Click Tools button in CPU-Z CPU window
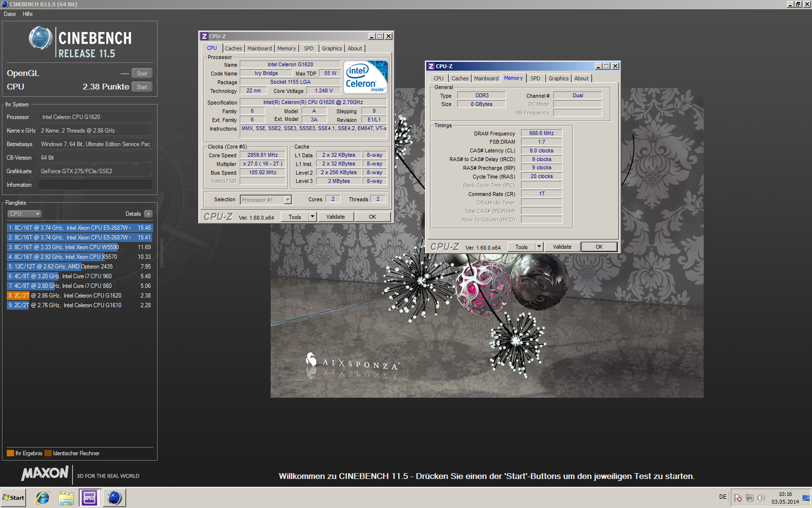 tap(295, 217)
